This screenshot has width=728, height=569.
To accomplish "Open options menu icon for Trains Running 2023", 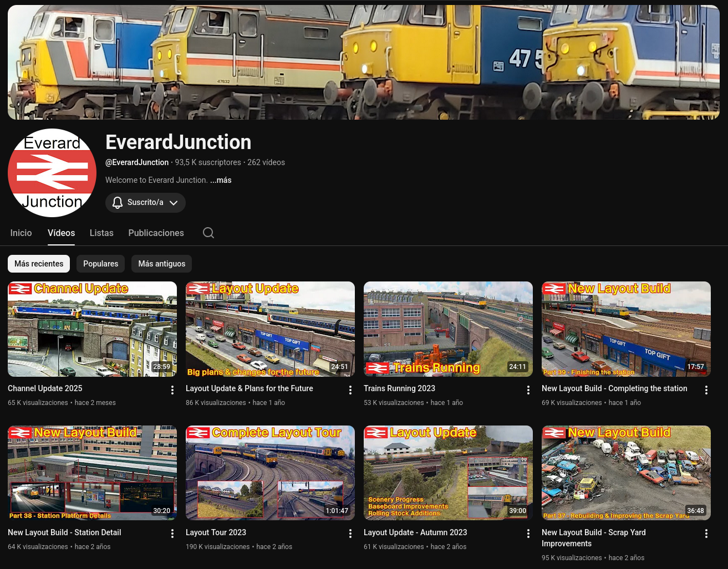I will (x=528, y=389).
